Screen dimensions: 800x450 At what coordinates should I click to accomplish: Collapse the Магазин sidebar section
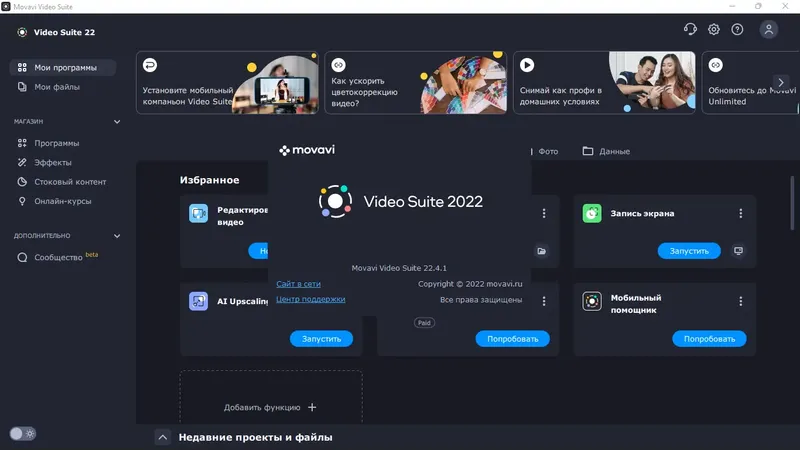tap(117, 121)
